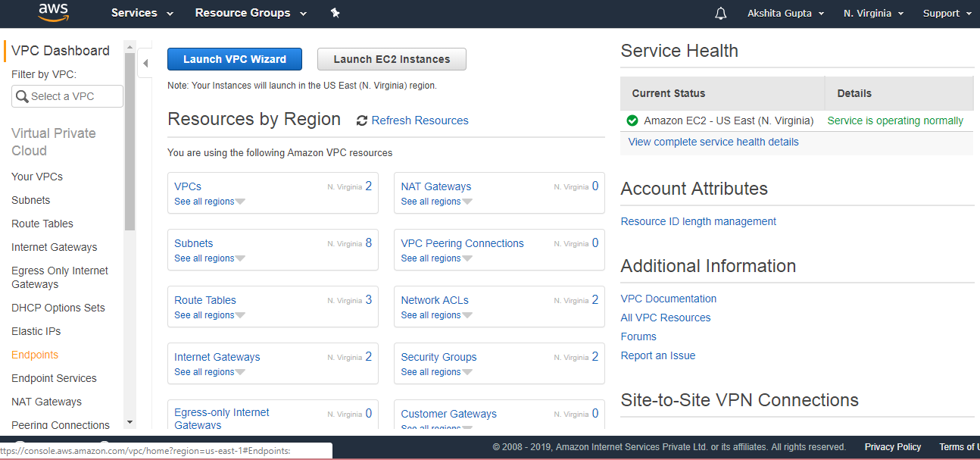Screen dimensions: 980x460
Task: Click the magnifier icon in VPC filter
Action: [23, 96]
